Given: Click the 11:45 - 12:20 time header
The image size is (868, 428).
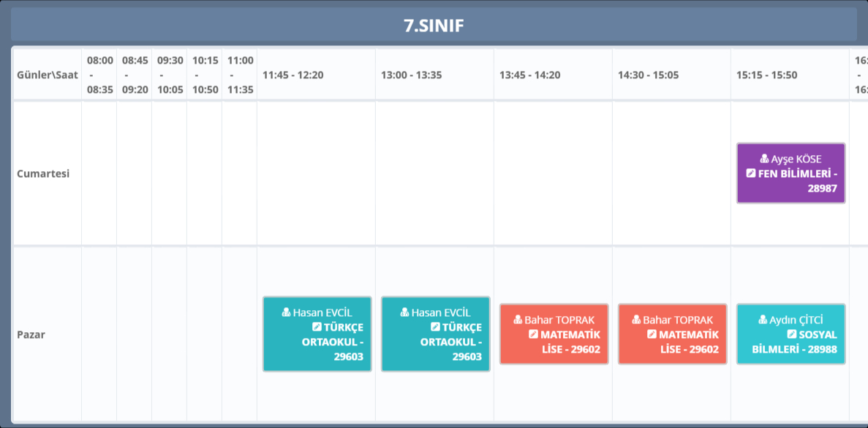Looking at the screenshot, I should [x=293, y=75].
